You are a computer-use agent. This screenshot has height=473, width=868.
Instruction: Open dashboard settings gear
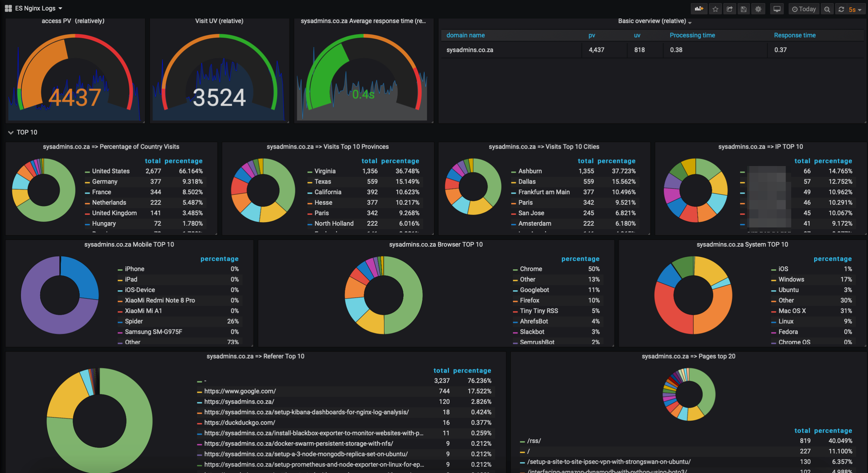[758, 9]
